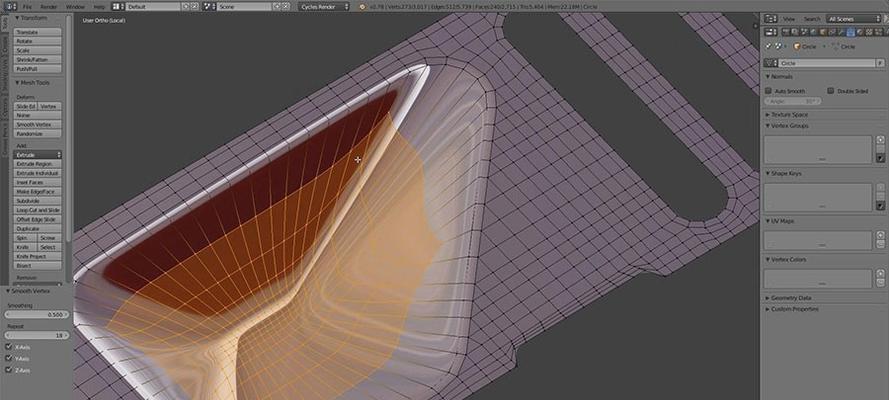Click the mesh name field showing Circle
The width and height of the screenshot is (889, 400).
coord(827,63)
